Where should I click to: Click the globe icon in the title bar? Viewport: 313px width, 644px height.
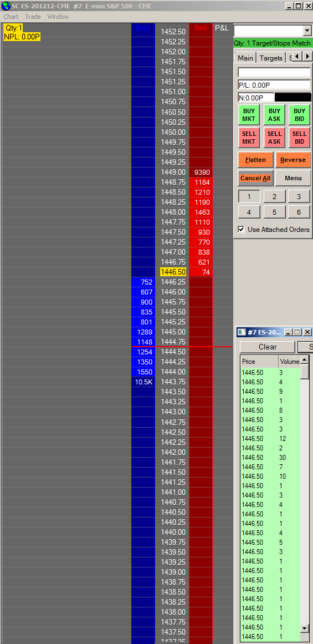(x=6, y=6)
